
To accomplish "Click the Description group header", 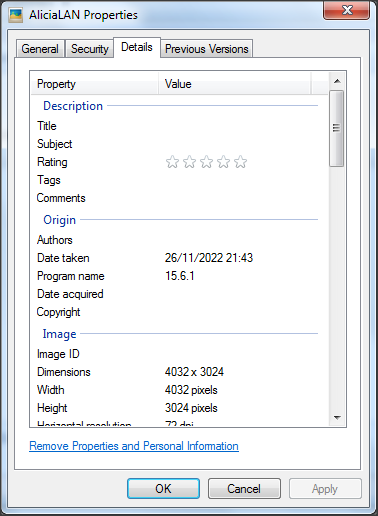I will [73, 106].
